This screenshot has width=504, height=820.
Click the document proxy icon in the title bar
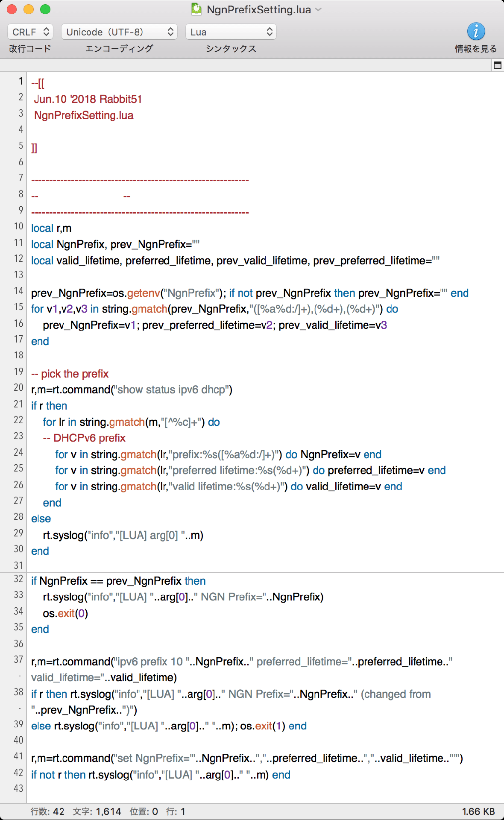coord(196,9)
